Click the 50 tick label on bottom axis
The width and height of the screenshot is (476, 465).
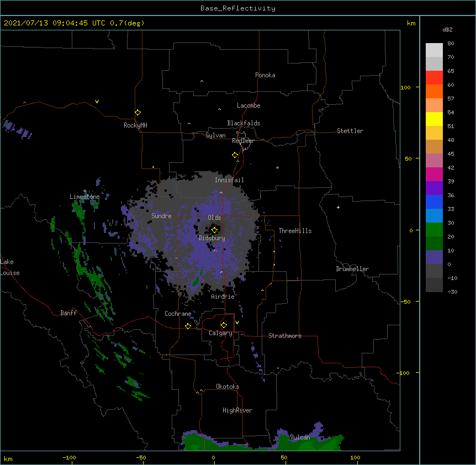(x=284, y=457)
